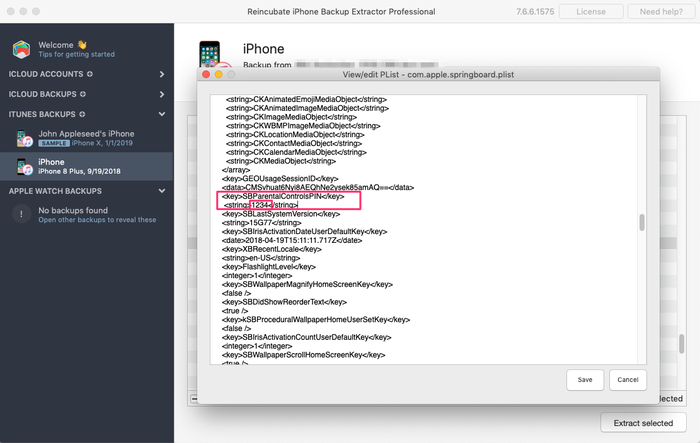The height and width of the screenshot is (443, 700).
Task: Click the SBParentalControlsPIN key line
Action: tap(283, 196)
